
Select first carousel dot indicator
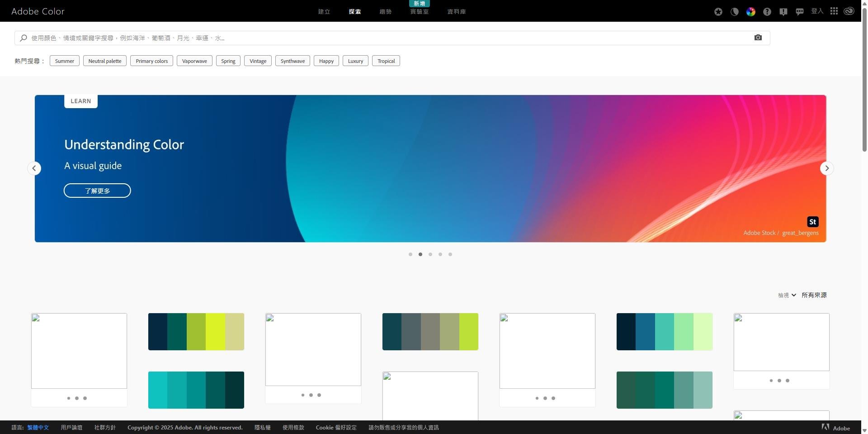point(410,254)
